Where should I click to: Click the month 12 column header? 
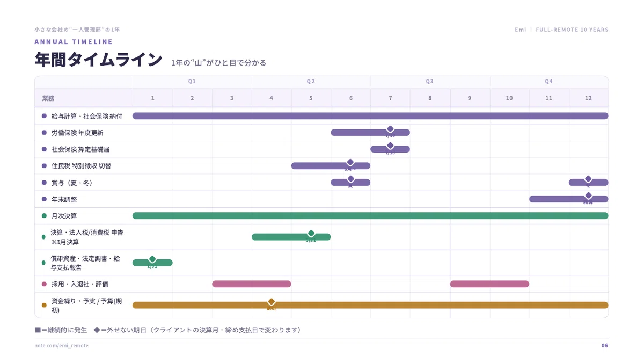pyautogui.click(x=589, y=98)
